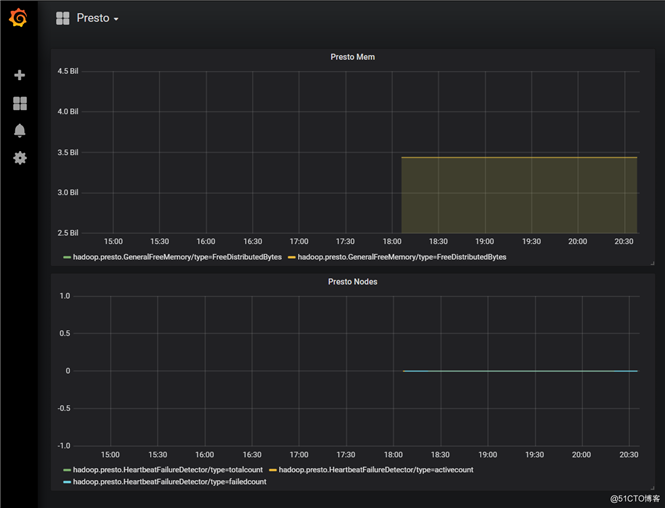Click the 15:00 label in Presto Mem
Image resolution: width=665 pixels, height=508 pixels.
pos(113,241)
